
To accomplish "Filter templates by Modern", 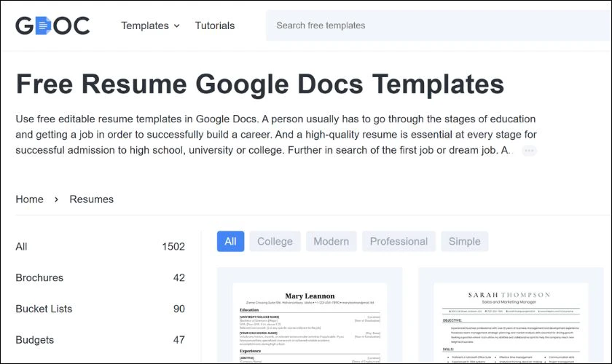I will [331, 242].
